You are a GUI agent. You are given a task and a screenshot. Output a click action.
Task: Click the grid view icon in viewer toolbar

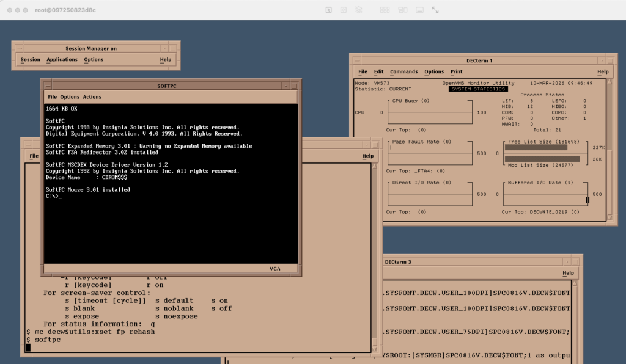tap(385, 10)
